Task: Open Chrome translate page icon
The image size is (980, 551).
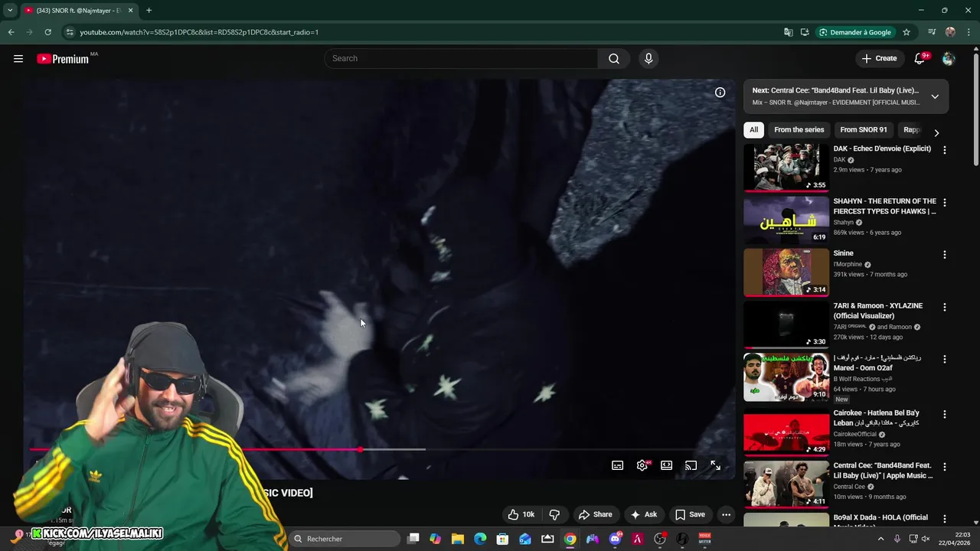Action: (789, 32)
